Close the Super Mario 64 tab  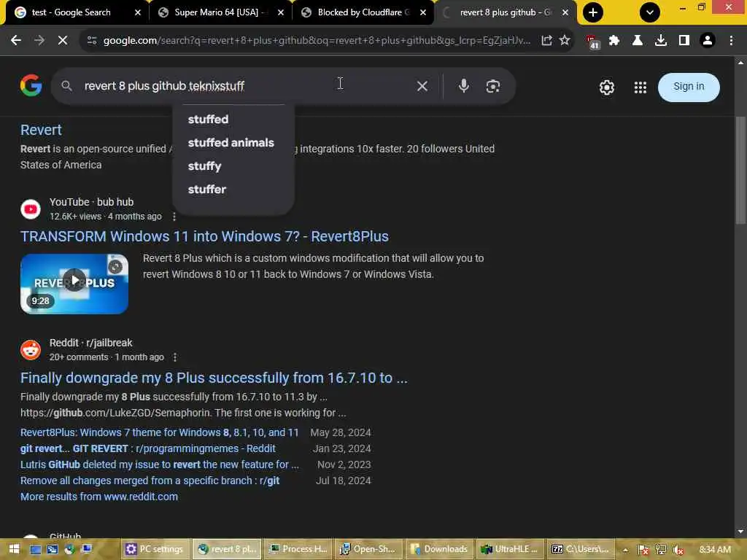tap(281, 12)
